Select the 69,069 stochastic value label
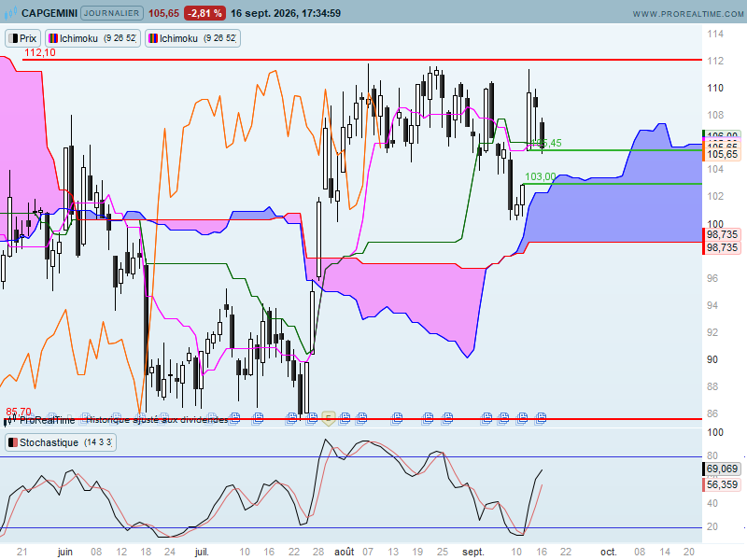This screenshot has width=747, height=560. [x=722, y=469]
